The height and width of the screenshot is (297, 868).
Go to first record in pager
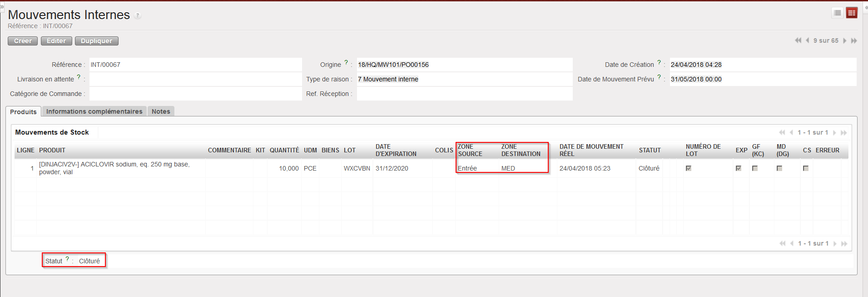point(798,40)
